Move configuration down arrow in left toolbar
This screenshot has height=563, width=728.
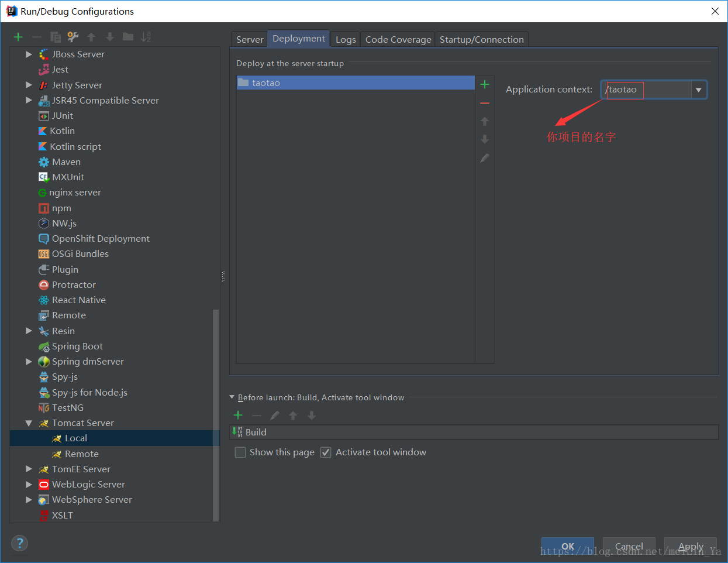point(109,37)
